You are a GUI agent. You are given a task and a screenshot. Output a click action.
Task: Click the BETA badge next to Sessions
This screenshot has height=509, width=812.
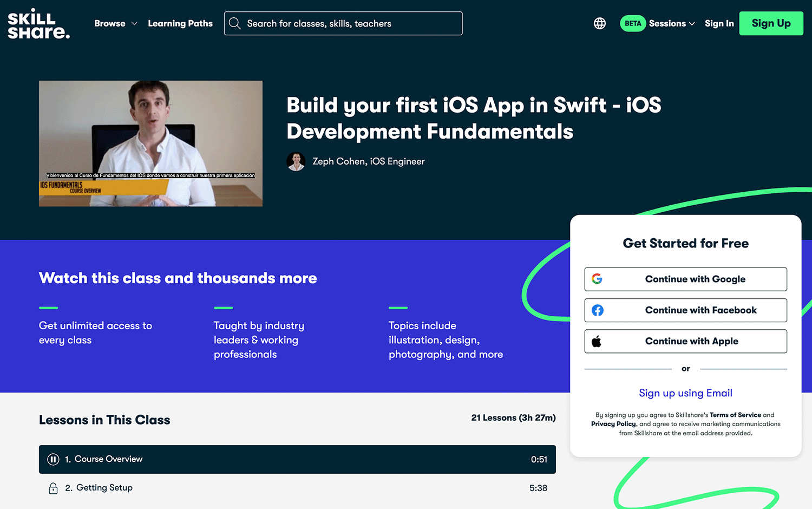[x=633, y=23]
